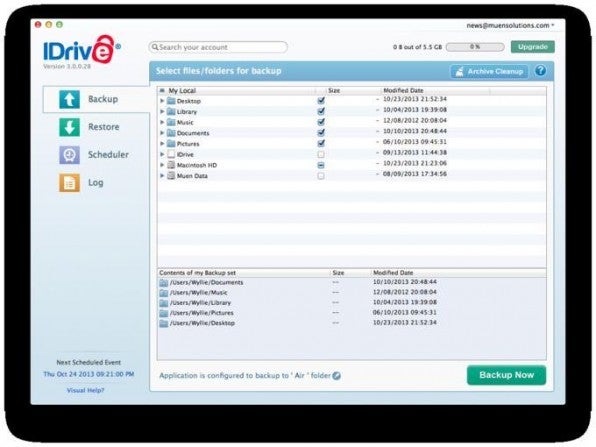Viewport: 596px width, 447px height.
Task: Expand the Documents folder tree
Action: (162, 133)
